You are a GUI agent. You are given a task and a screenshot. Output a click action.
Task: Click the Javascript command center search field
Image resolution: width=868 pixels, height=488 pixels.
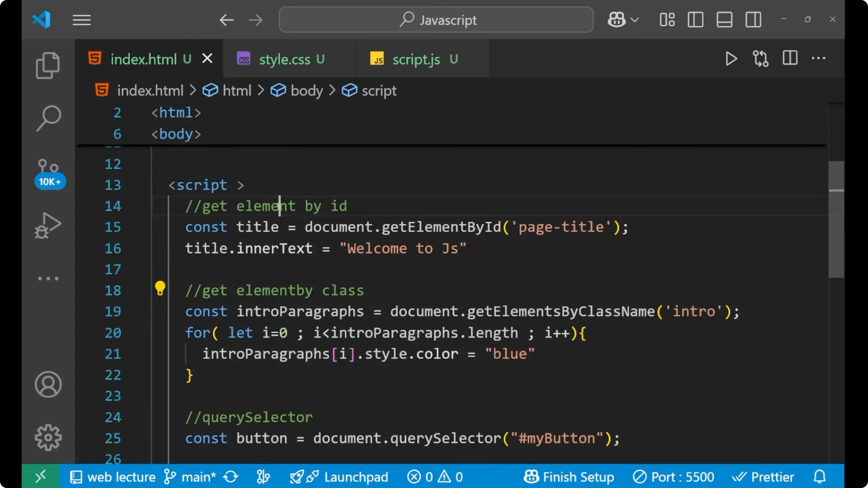click(x=435, y=19)
